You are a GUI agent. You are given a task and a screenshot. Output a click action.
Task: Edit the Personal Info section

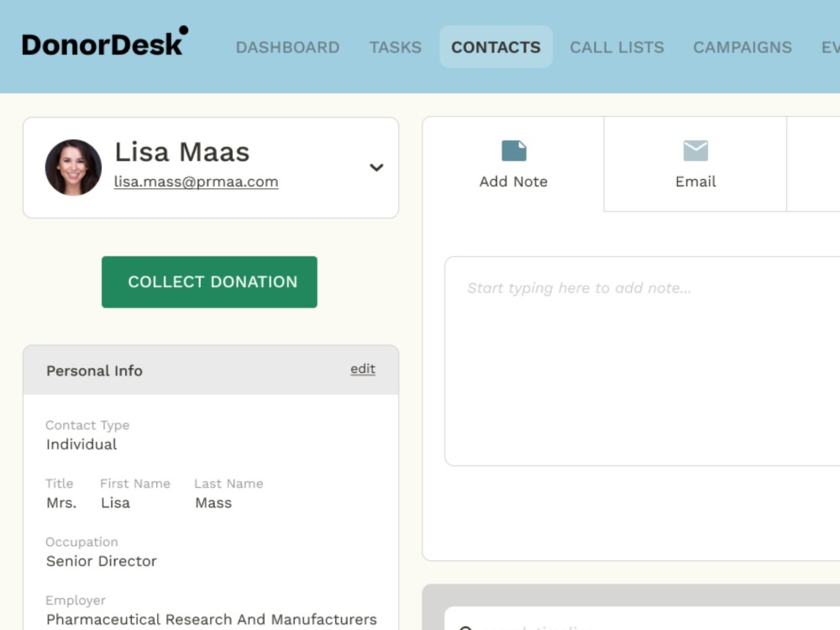point(363,369)
